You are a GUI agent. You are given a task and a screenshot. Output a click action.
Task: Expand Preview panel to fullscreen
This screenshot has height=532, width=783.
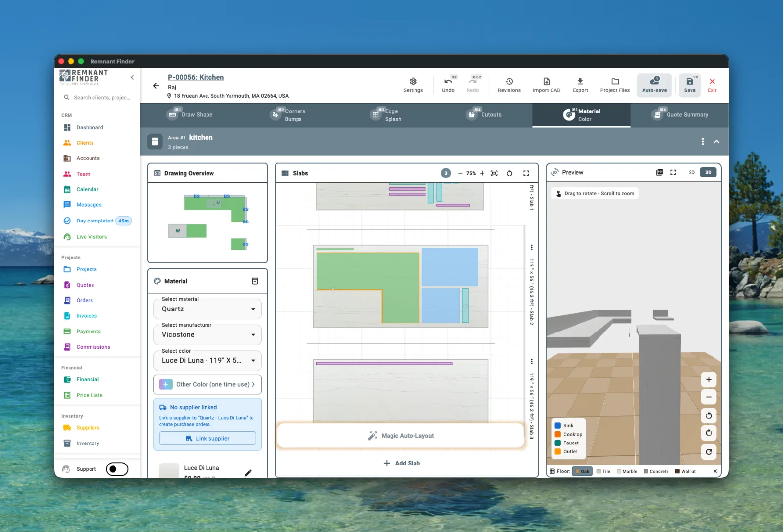pos(673,172)
